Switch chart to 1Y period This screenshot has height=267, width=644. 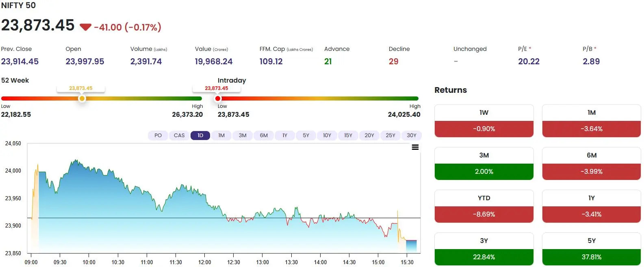click(285, 136)
